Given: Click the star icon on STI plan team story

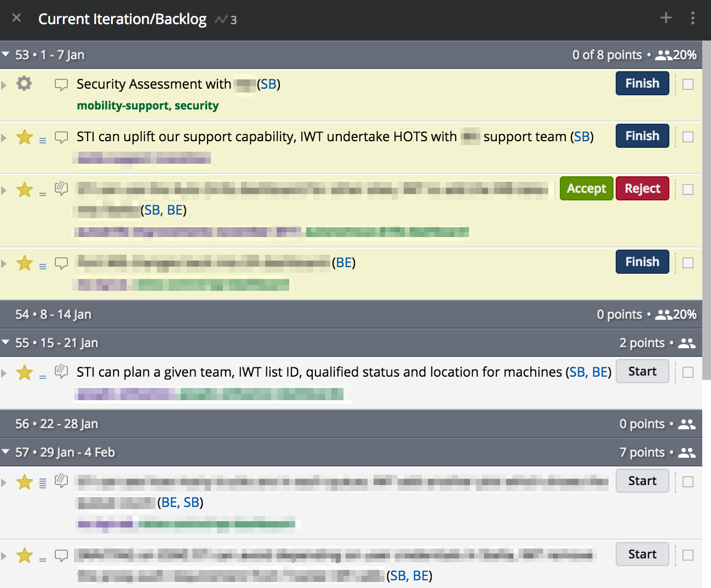Looking at the screenshot, I should click(x=25, y=373).
